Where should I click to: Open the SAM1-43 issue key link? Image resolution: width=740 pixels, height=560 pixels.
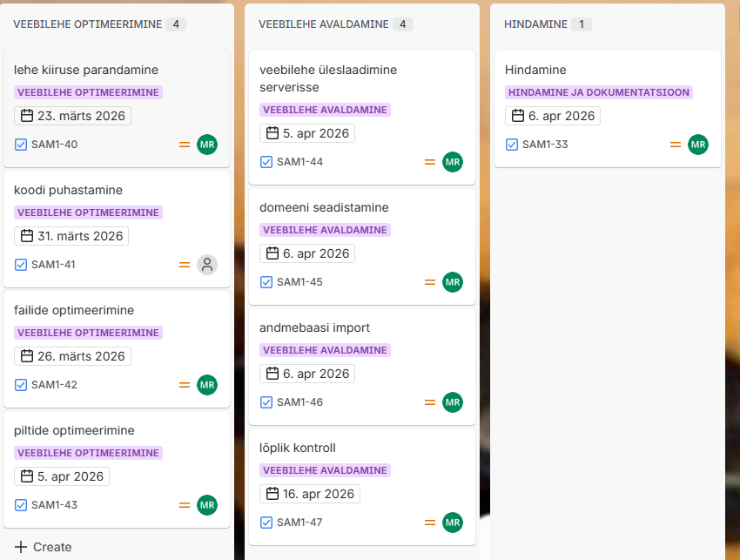[54, 505]
